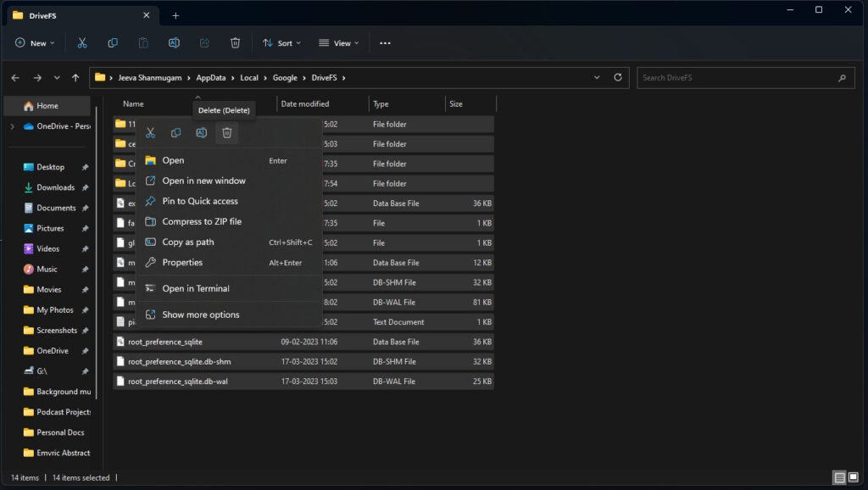Screen dimensions: 868x490
Task: Click the Delete trash icon in the toolbar
Action: 236,42
